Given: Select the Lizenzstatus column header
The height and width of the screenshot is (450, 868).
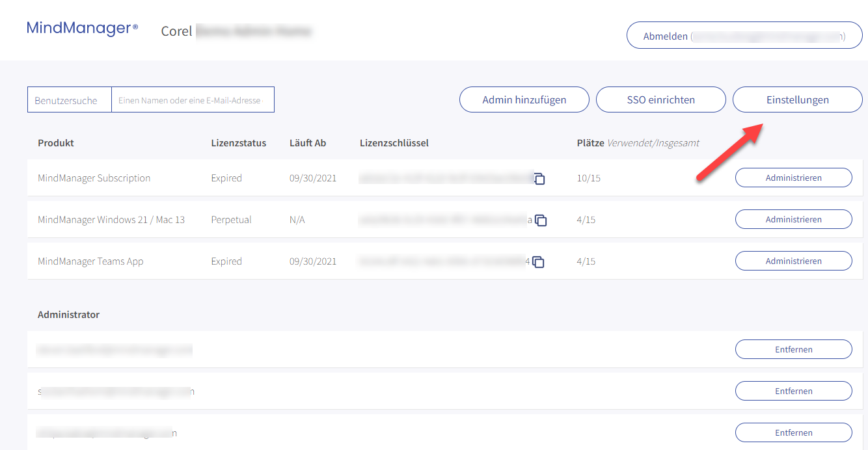Looking at the screenshot, I should [x=239, y=143].
